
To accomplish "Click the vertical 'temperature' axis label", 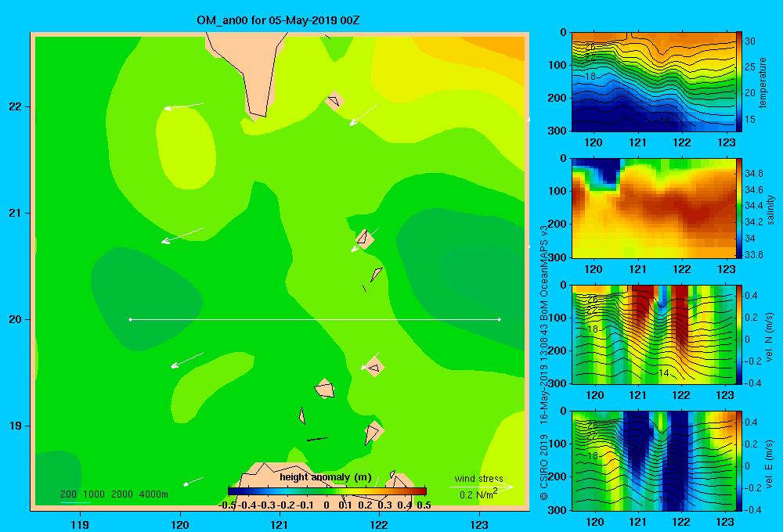I will [763, 82].
